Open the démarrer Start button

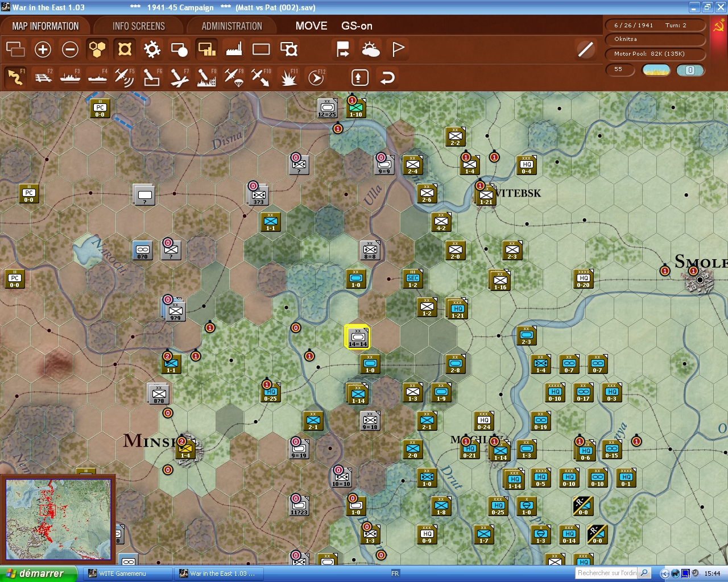point(38,573)
